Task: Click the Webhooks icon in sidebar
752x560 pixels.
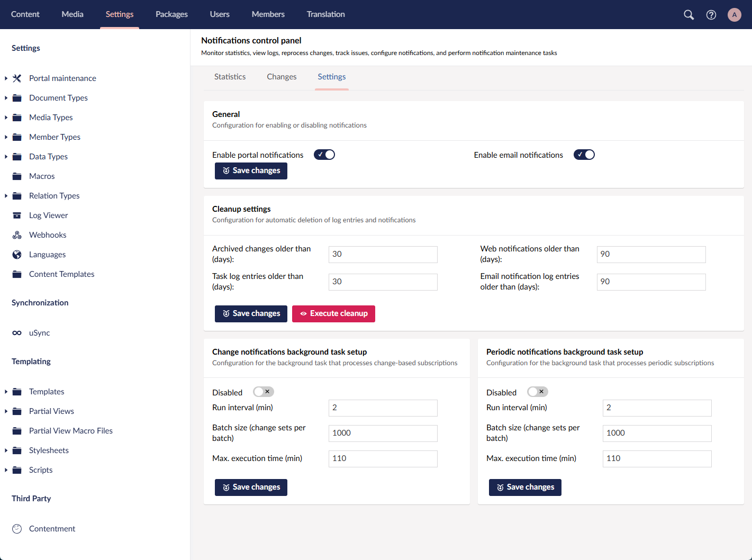Action: pyautogui.click(x=17, y=235)
